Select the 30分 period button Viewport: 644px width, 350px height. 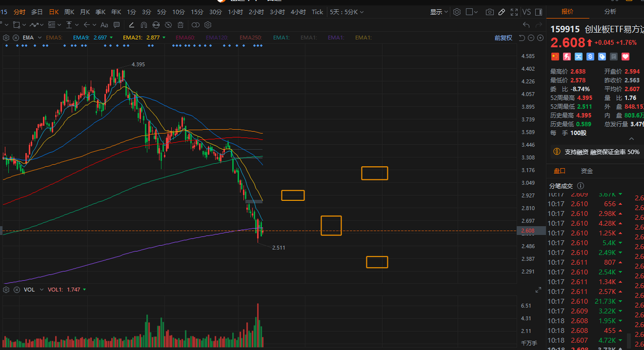(216, 12)
